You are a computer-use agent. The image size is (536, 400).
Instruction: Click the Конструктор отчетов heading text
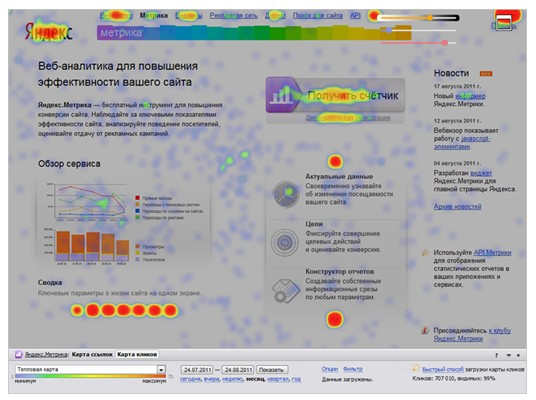pos(339,271)
